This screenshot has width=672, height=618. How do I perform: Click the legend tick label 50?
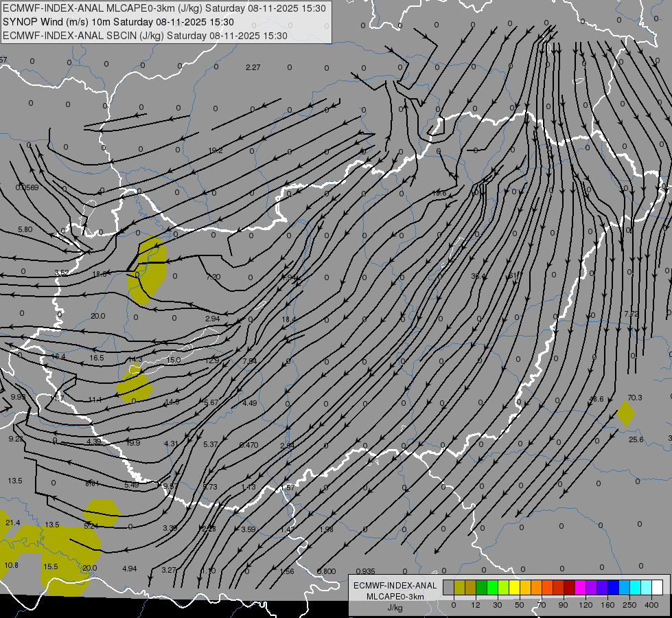(x=519, y=605)
